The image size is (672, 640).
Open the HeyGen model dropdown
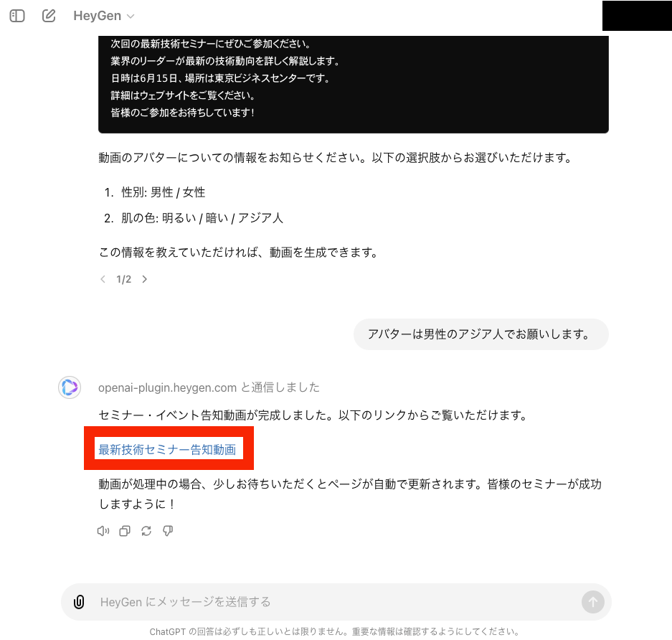pyautogui.click(x=104, y=16)
